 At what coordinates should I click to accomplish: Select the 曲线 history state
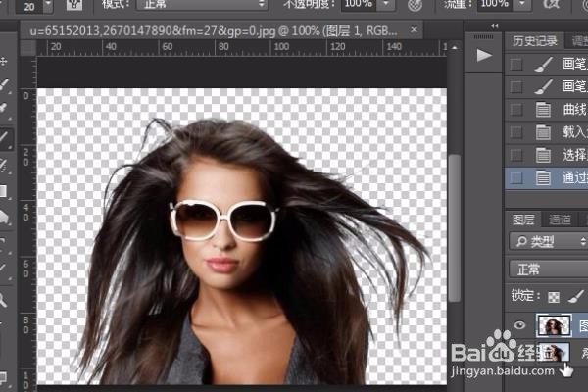point(547,110)
